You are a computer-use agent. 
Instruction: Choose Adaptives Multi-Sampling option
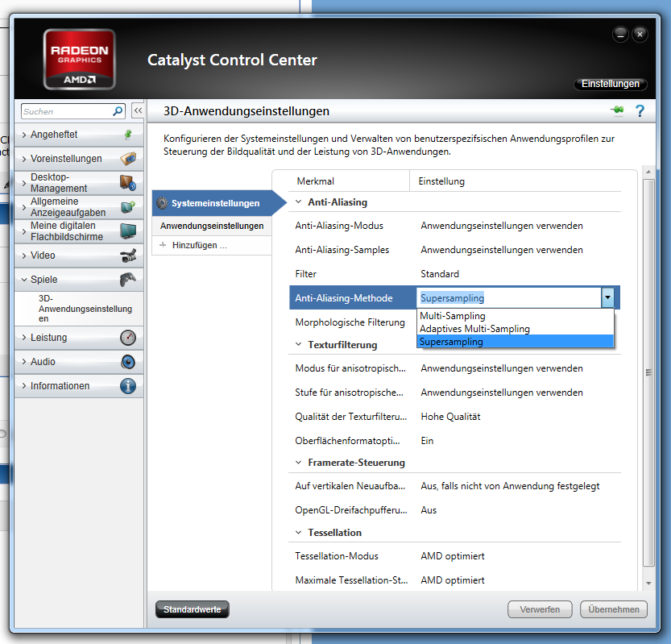[516, 328]
